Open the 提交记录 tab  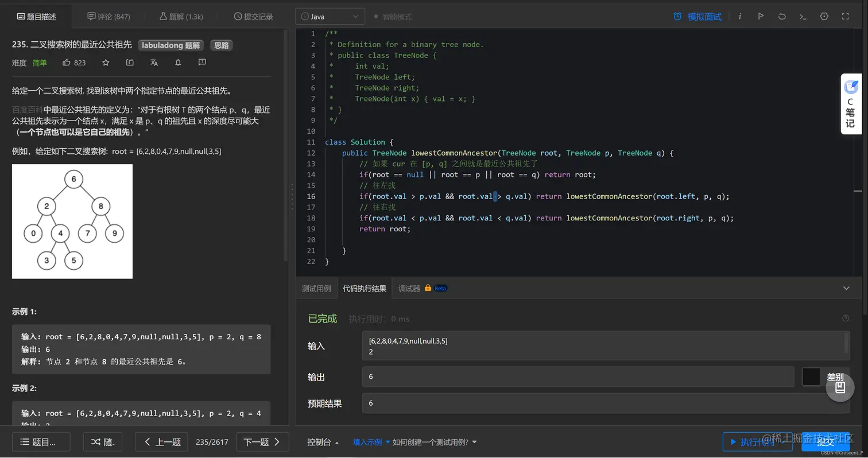pos(253,16)
